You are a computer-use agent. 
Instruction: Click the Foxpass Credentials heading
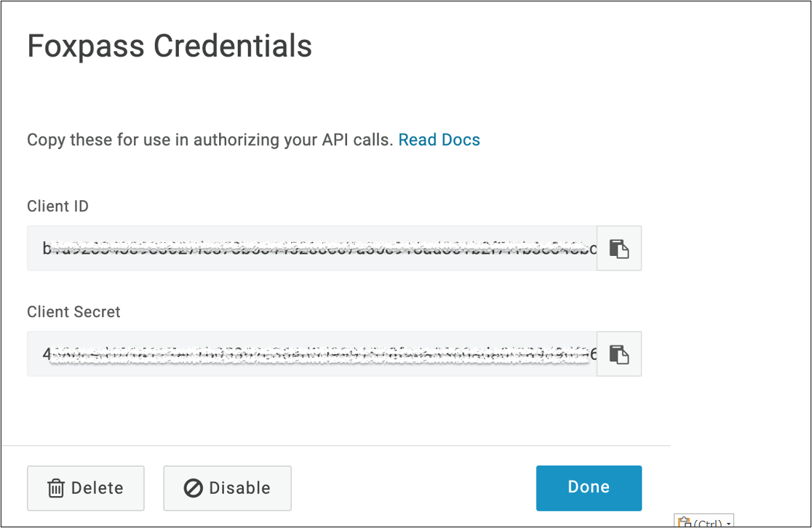click(170, 46)
